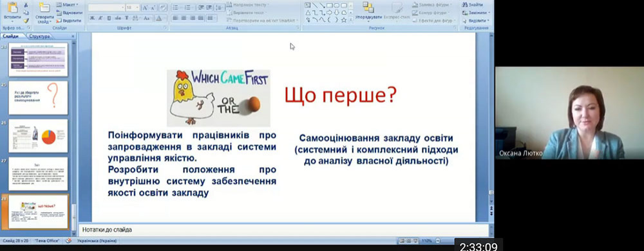The image size is (644, 251).
Task: Toggle center text alignment
Action: point(183,18)
